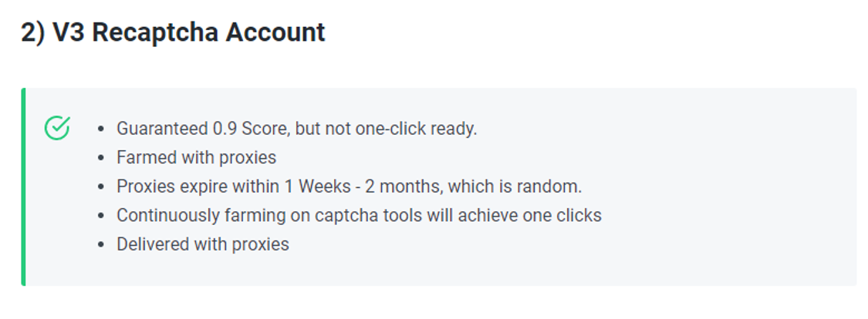Click bullet dot before "Continuously farming"
This screenshot has width=868, height=319.
100,215
